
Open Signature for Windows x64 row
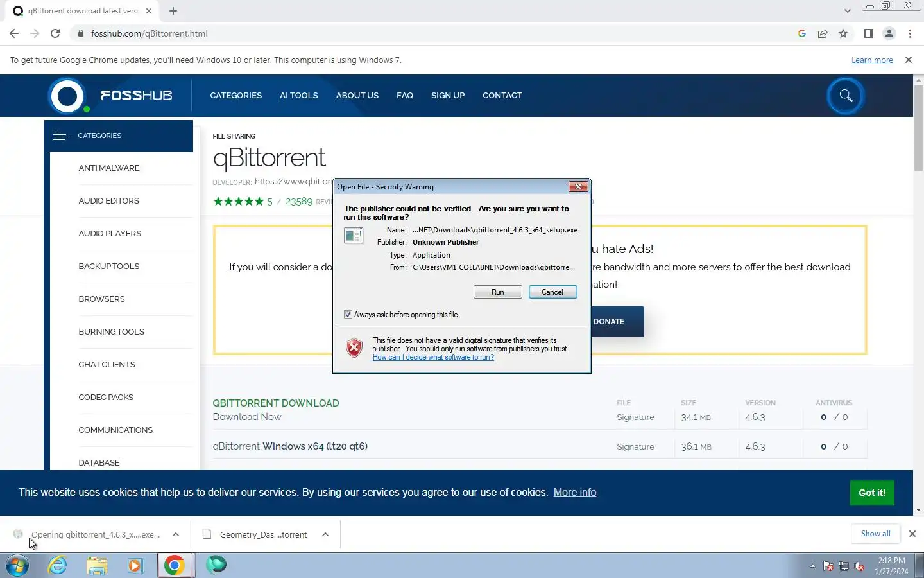(635, 447)
